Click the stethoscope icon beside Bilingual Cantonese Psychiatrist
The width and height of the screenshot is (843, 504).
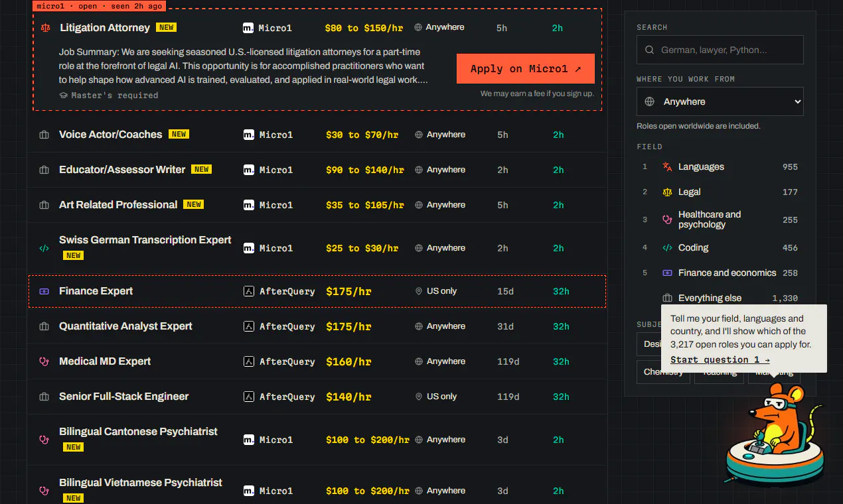click(x=44, y=439)
